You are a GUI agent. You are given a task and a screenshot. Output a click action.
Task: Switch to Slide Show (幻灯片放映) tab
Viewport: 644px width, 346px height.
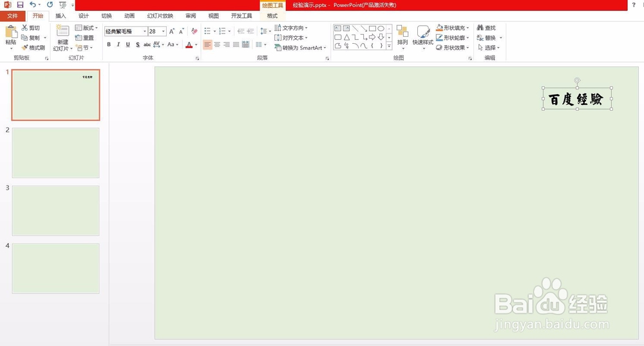(160, 15)
